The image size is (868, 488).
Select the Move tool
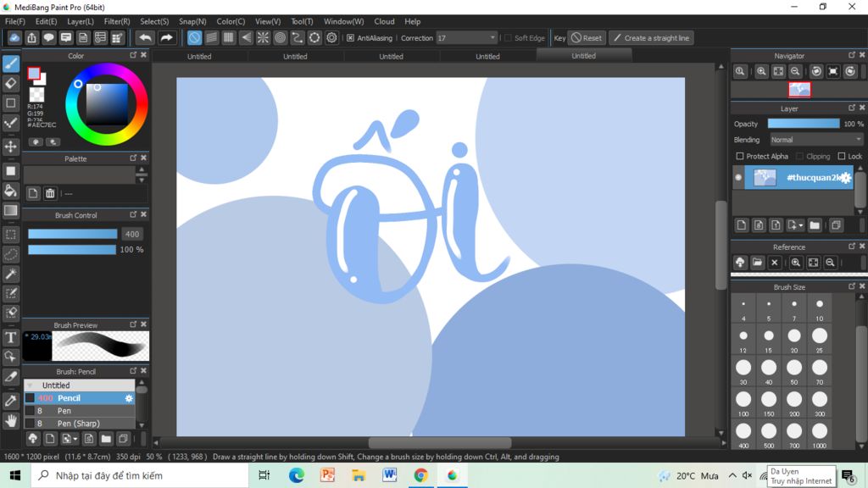[11, 147]
